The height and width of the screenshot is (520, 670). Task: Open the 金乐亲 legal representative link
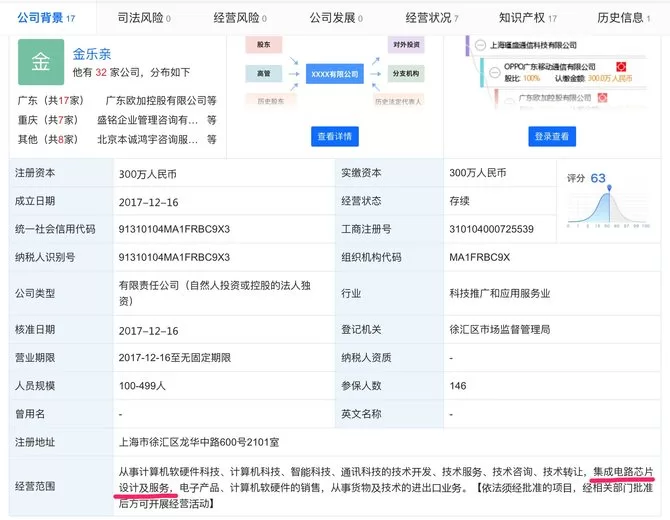pyautogui.click(x=91, y=54)
